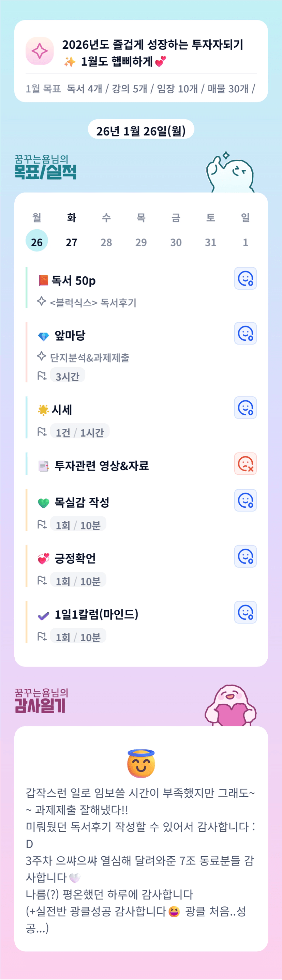Toggle status face for 앞마당 goal
Screen dimensions: 282x980
click(x=245, y=333)
